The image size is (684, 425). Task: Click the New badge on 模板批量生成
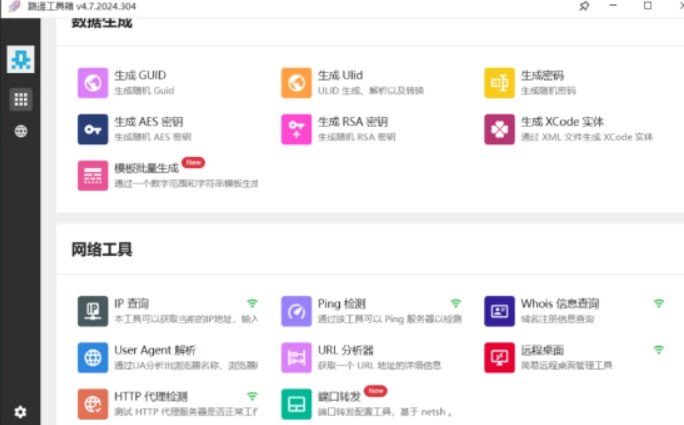click(193, 163)
